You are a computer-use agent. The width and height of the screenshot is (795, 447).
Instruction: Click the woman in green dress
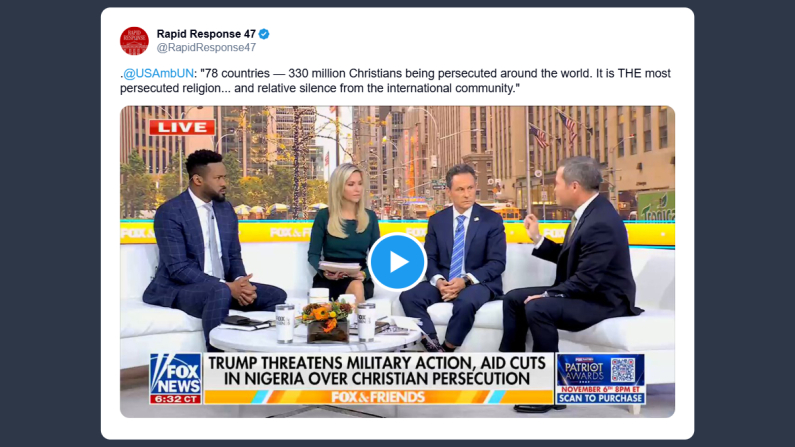click(343, 233)
